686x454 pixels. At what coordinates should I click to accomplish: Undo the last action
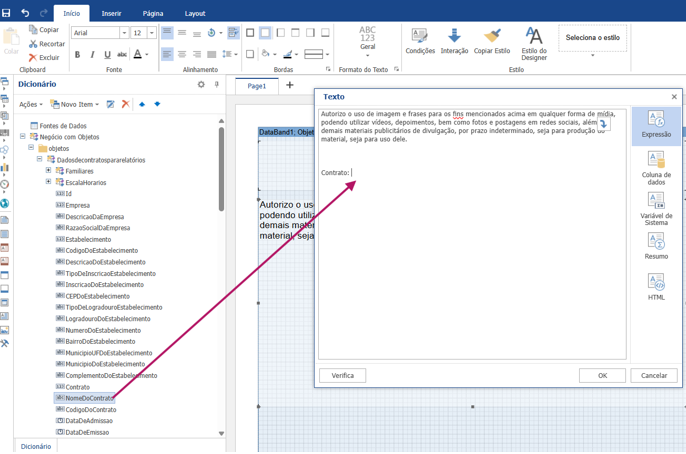[x=25, y=13]
